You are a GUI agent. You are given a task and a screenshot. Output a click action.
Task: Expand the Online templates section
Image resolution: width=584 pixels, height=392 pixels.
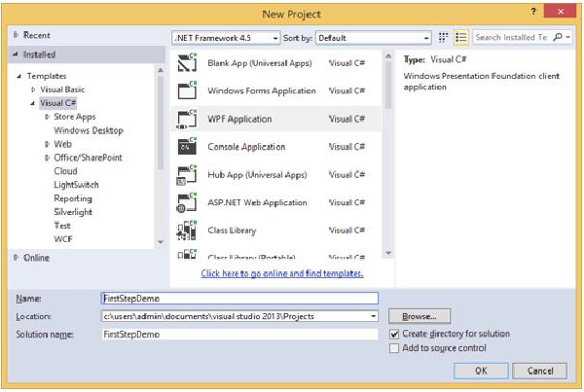(15, 258)
